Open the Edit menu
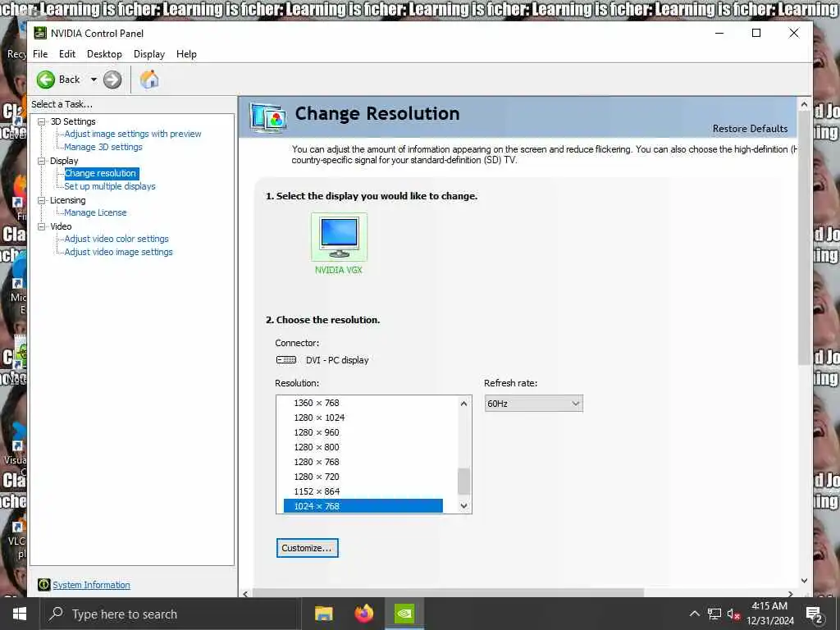The height and width of the screenshot is (630, 840). (67, 54)
